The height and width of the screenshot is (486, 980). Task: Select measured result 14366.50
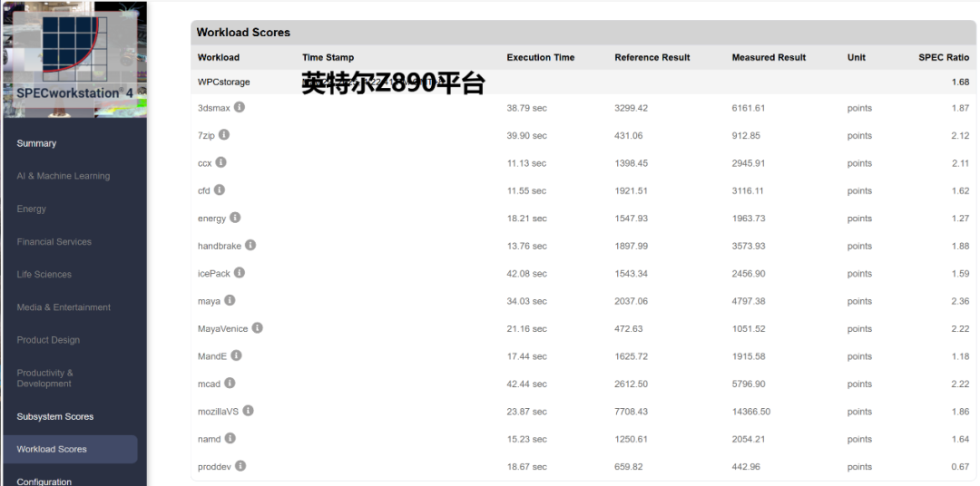(750, 412)
